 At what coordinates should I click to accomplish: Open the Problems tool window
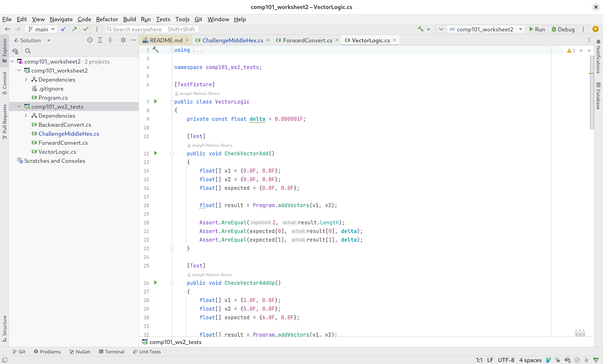[47, 351]
